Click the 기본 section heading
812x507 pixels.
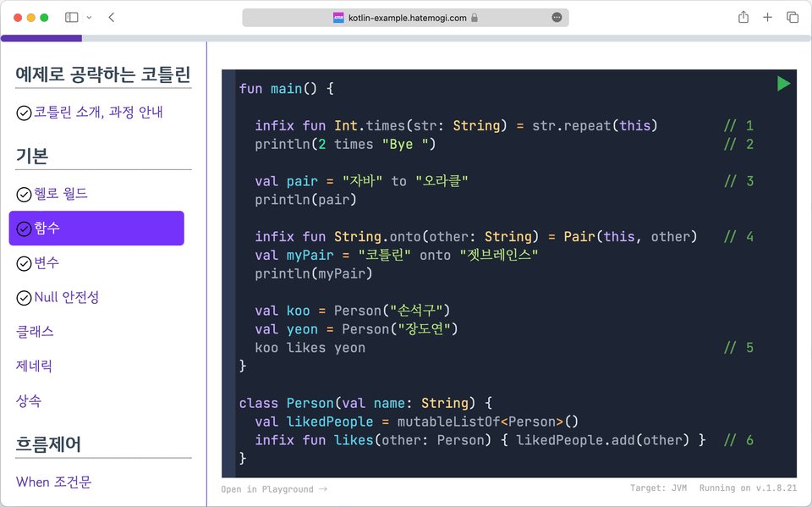pyautogui.click(x=32, y=156)
